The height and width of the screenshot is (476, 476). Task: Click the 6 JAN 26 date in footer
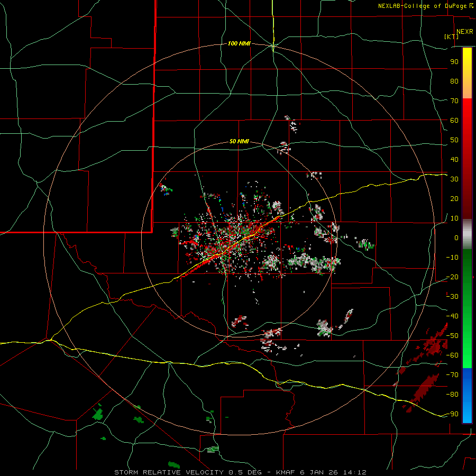pyautogui.click(x=319, y=472)
